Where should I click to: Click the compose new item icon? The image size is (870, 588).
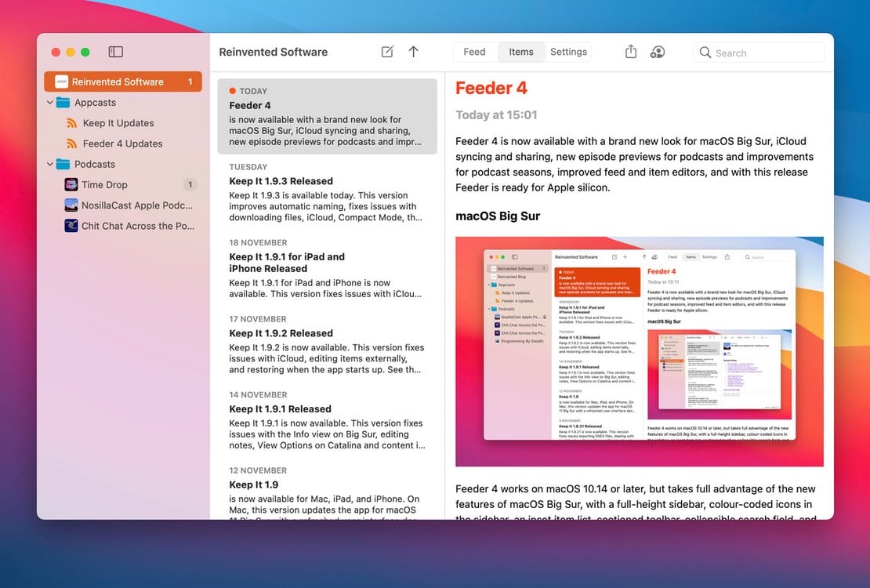pos(387,52)
